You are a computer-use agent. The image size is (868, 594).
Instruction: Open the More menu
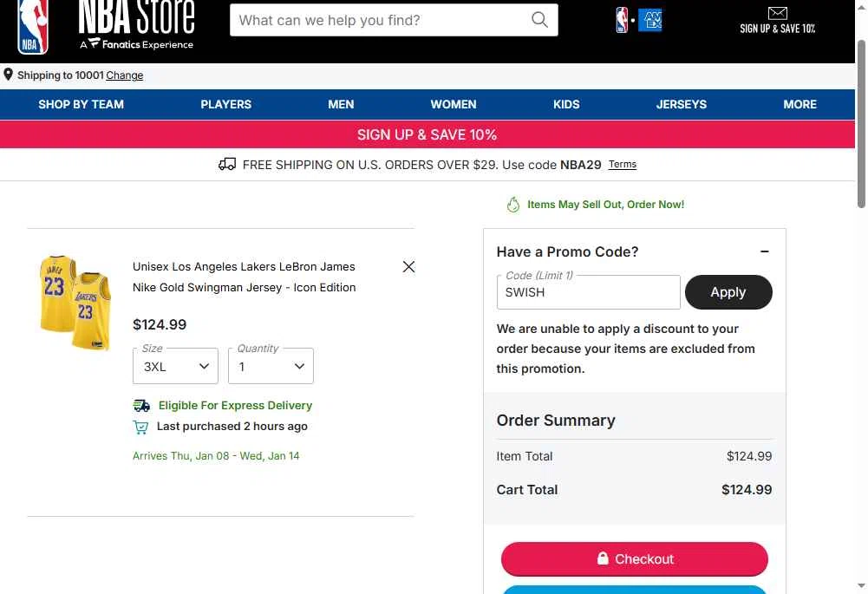pos(799,104)
